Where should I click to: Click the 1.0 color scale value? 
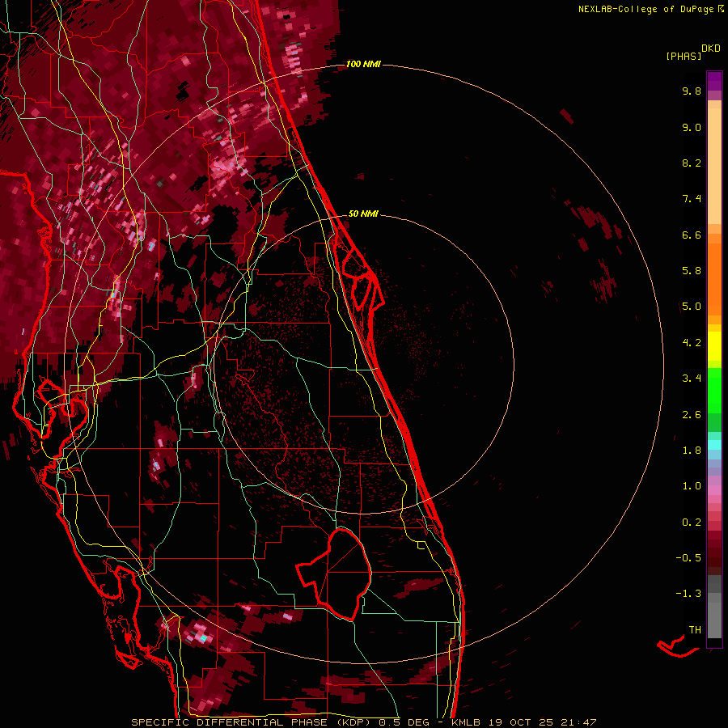692,486
